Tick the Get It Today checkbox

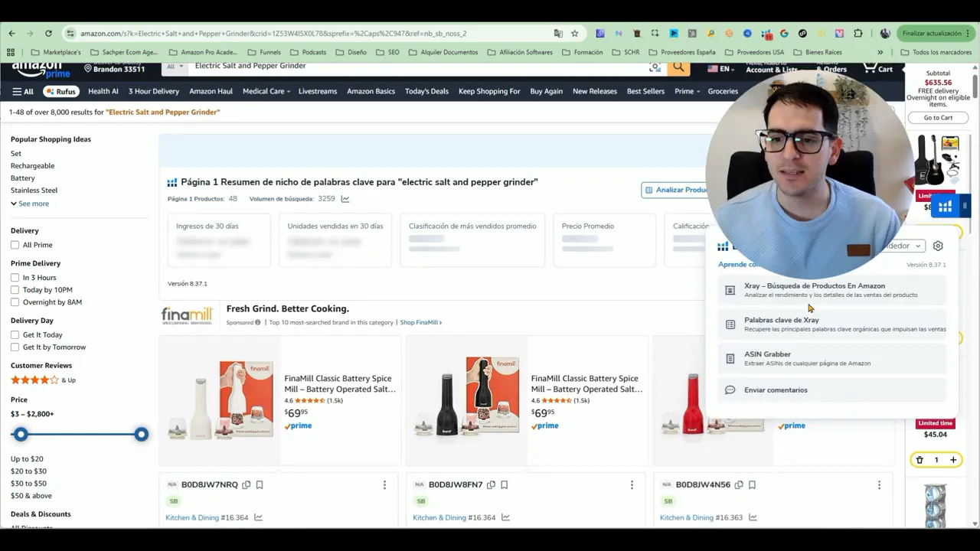pos(15,335)
